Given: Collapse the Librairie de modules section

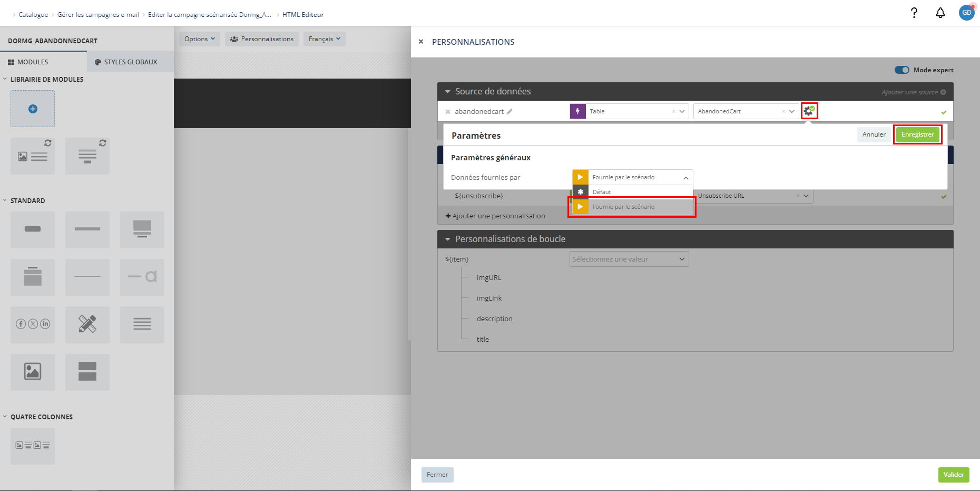Looking at the screenshot, I should coord(5,79).
